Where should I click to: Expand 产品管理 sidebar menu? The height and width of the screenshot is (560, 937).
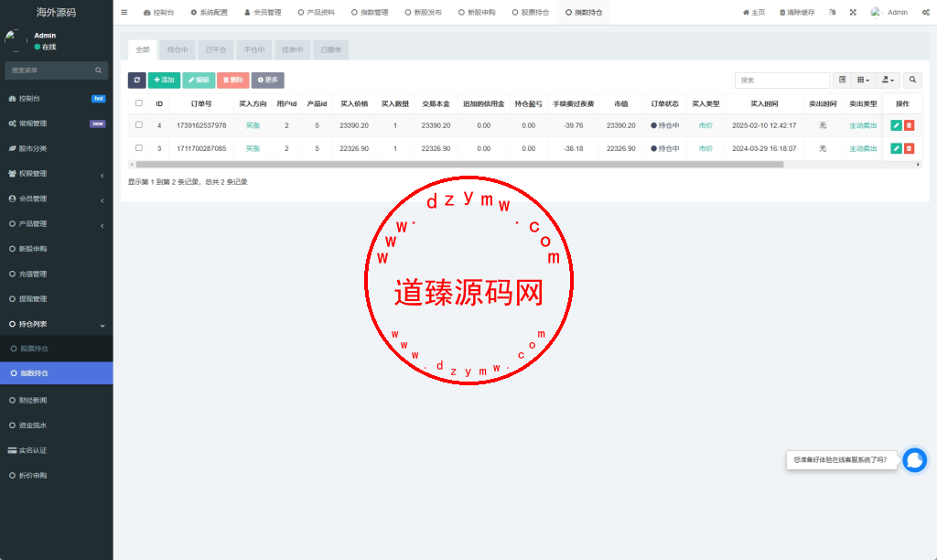[x=56, y=224]
